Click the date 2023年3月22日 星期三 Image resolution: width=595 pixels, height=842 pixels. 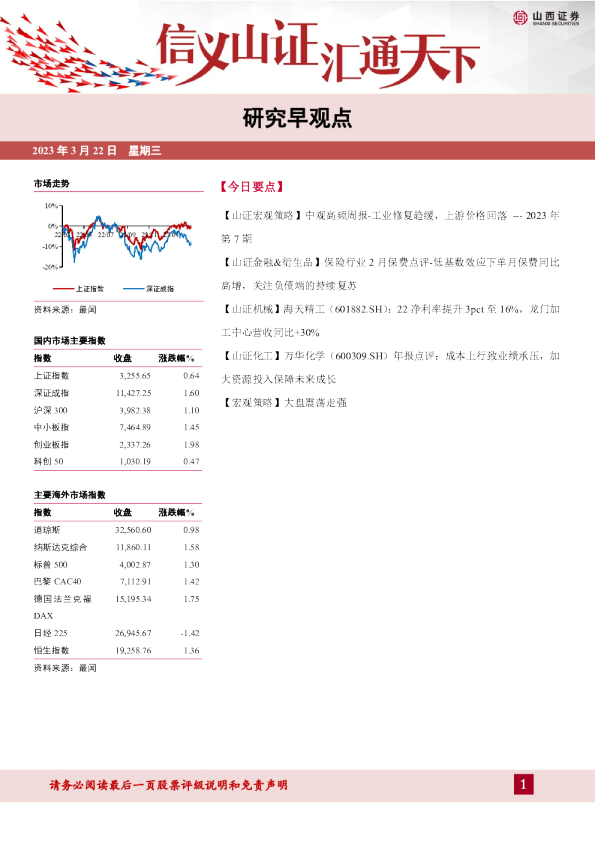pos(97,151)
